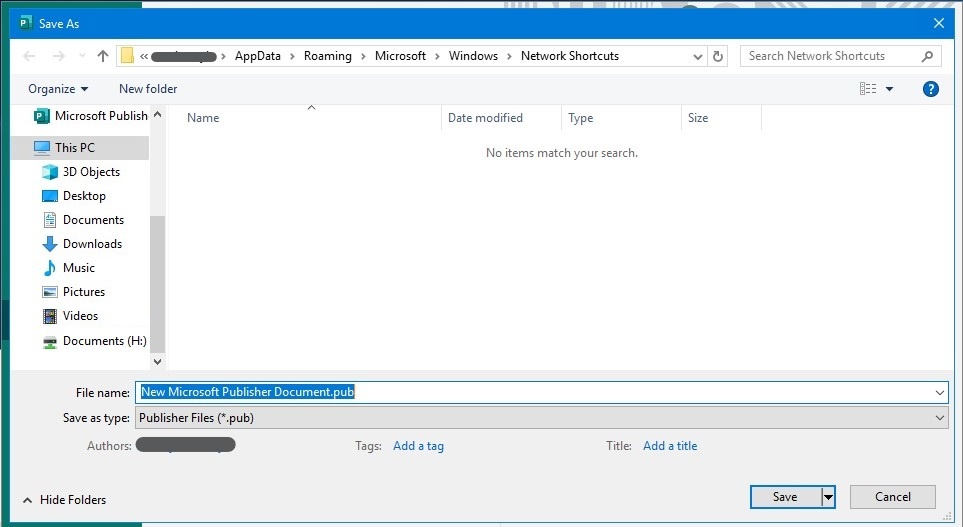Open the recent locations dropdown arrow
Viewport: 963px width, 527px height.
point(82,56)
